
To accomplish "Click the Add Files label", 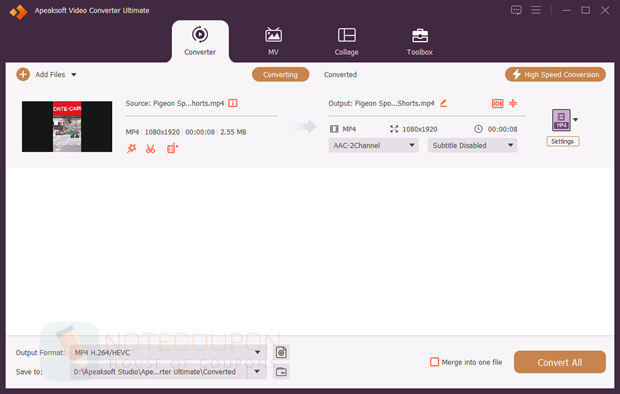I will (x=50, y=75).
